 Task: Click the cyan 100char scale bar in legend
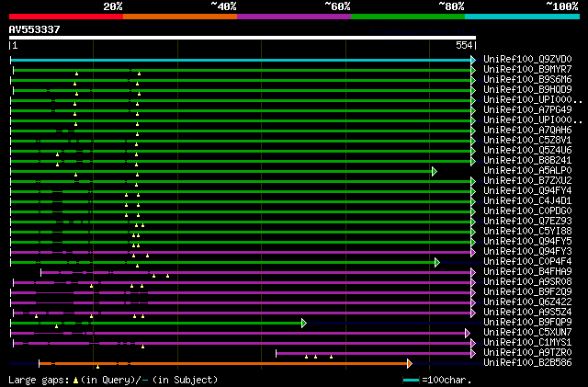(411, 381)
